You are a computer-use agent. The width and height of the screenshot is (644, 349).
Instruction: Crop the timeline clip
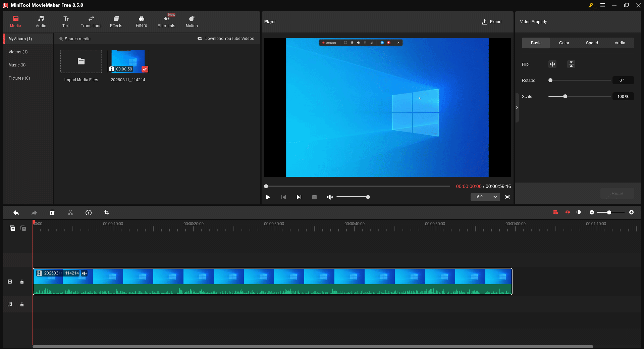pos(107,212)
